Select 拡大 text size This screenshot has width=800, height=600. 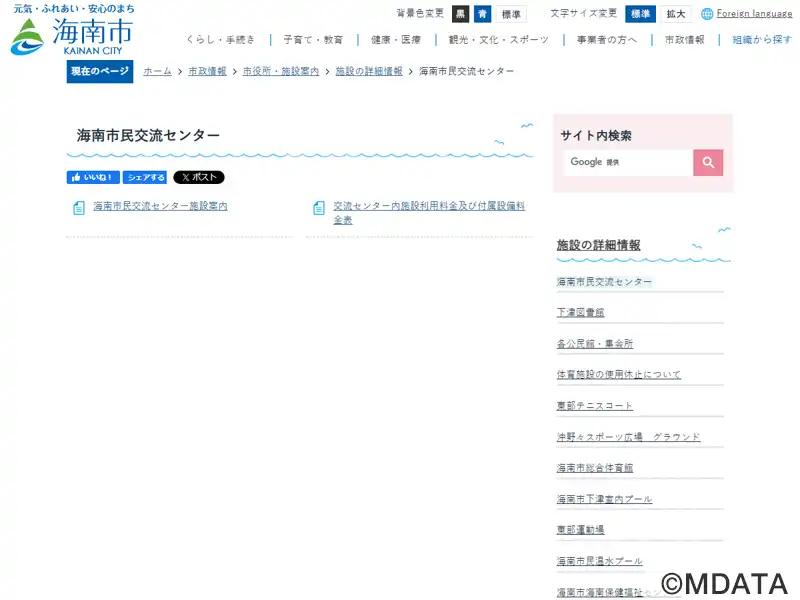pyautogui.click(x=676, y=14)
